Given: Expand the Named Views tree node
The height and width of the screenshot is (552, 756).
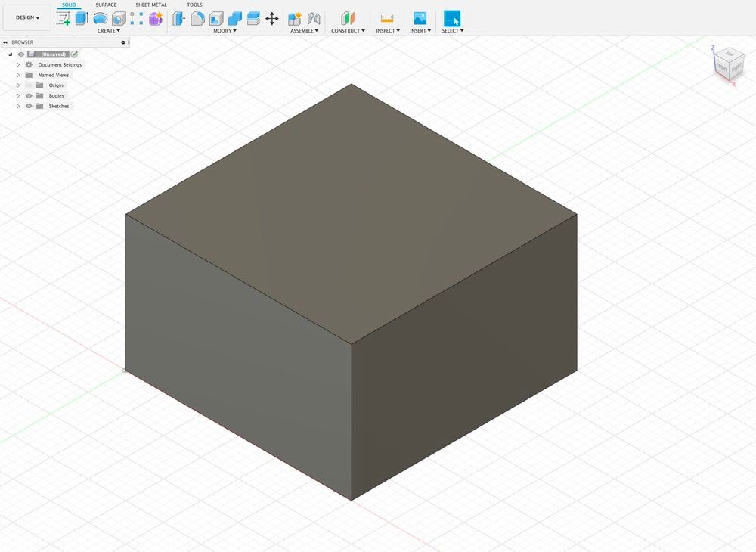Looking at the screenshot, I should (x=17, y=76).
